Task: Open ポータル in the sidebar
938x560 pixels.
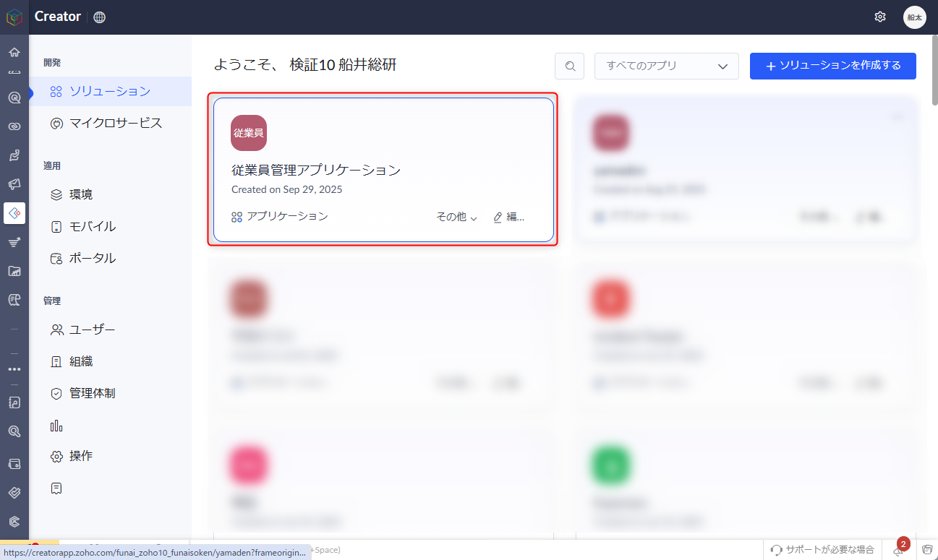Action: 92,258
